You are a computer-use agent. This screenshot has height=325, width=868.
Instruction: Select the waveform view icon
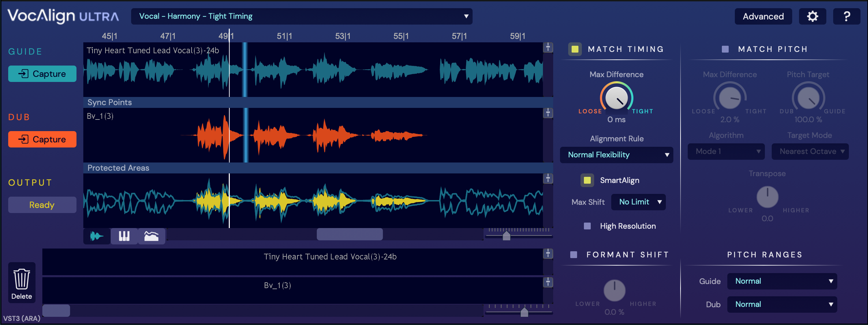97,236
